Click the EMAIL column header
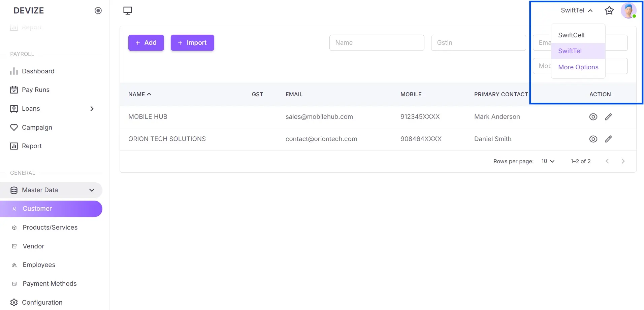644x310 pixels. 294,95
